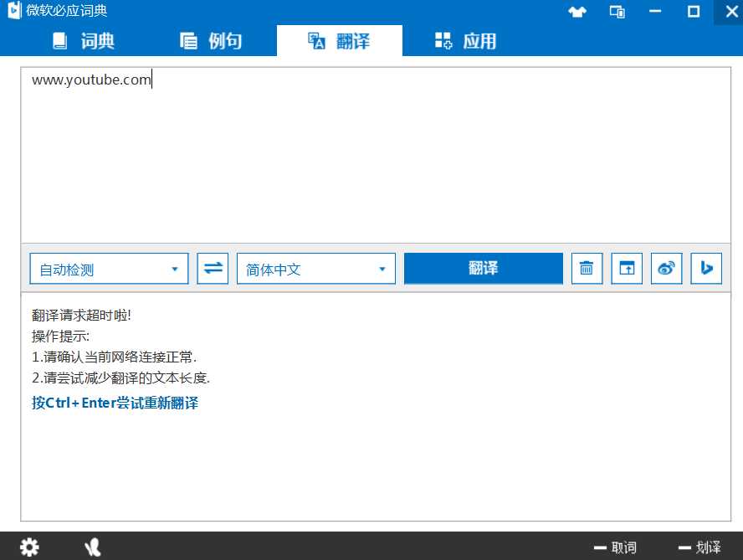Swap source and target languages
743x560 pixels.
point(213,269)
